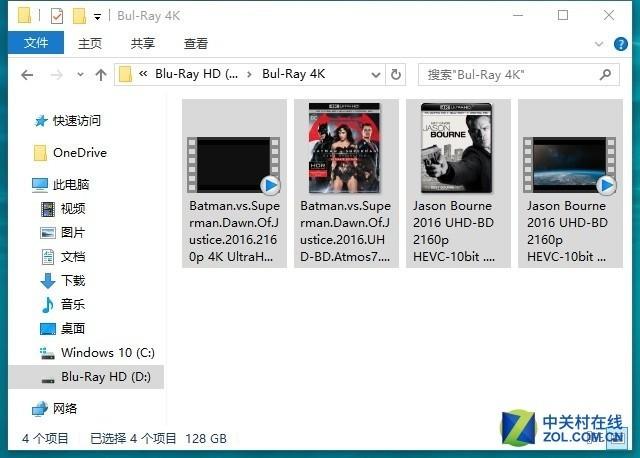Click the search magnifier icon
This screenshot has width=640, height=458.
pos(606,74)
